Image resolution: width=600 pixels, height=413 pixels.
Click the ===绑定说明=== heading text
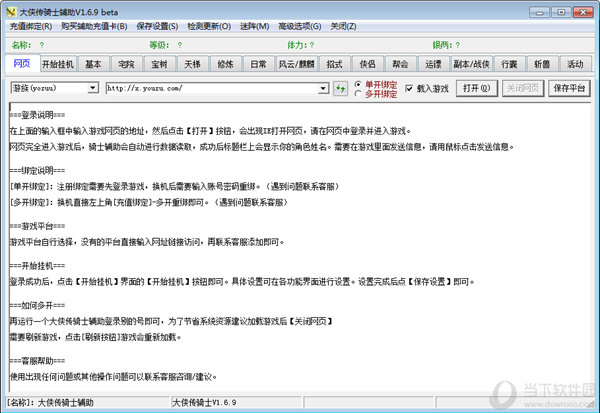tap(37, 170)
